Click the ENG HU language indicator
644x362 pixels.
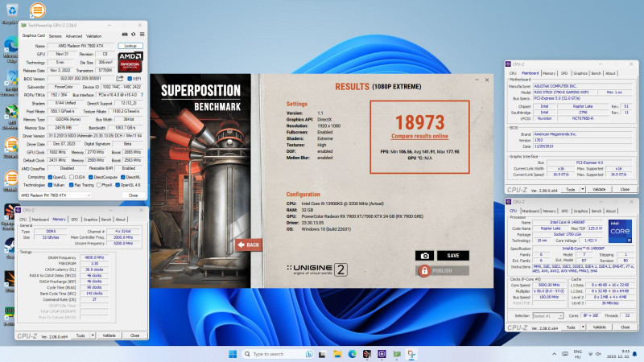(578, 354)
